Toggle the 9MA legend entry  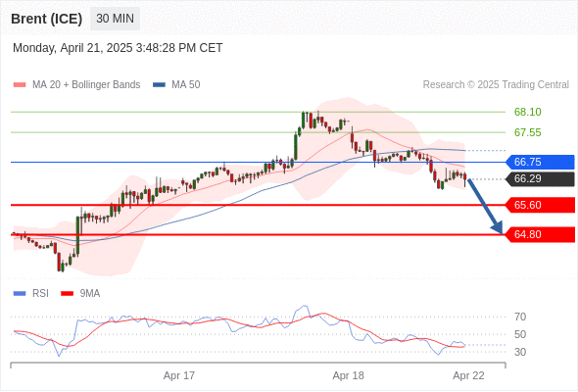(x=80, y=294)
